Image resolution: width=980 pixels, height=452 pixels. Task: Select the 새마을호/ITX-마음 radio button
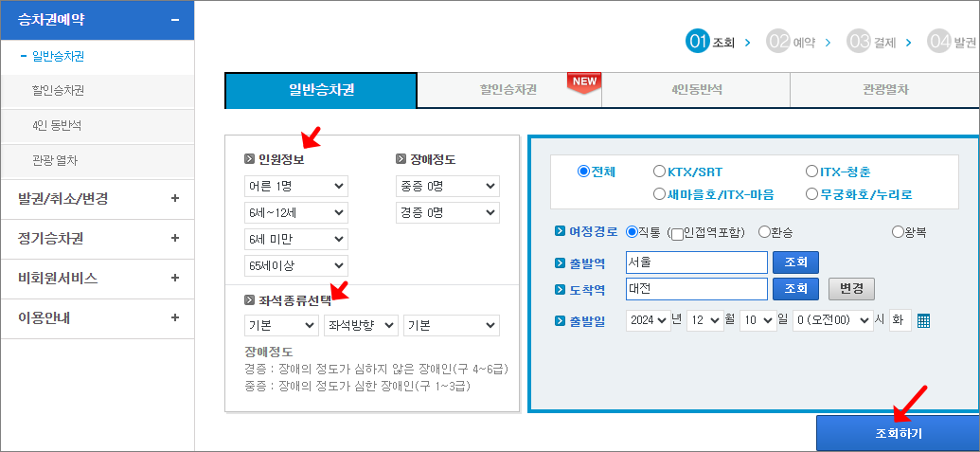coord(659,194)
